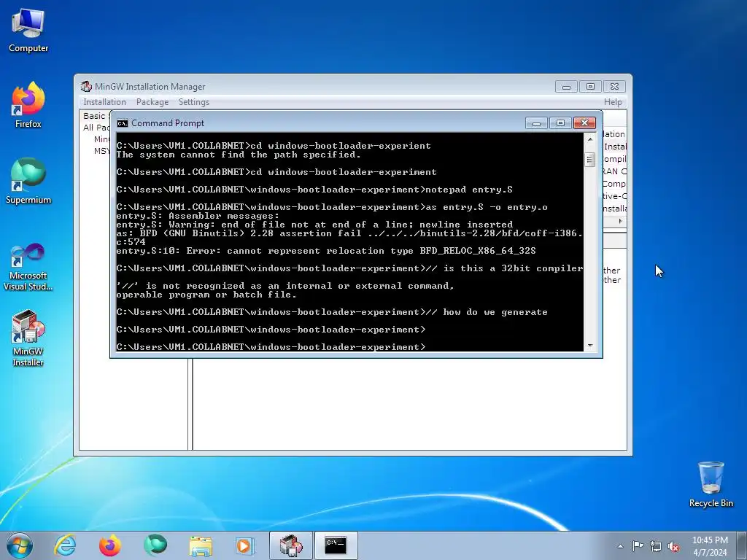747x560 pixels.
Task: Click MinGW package list right scroll arrow
Action: tap(620, 221)
